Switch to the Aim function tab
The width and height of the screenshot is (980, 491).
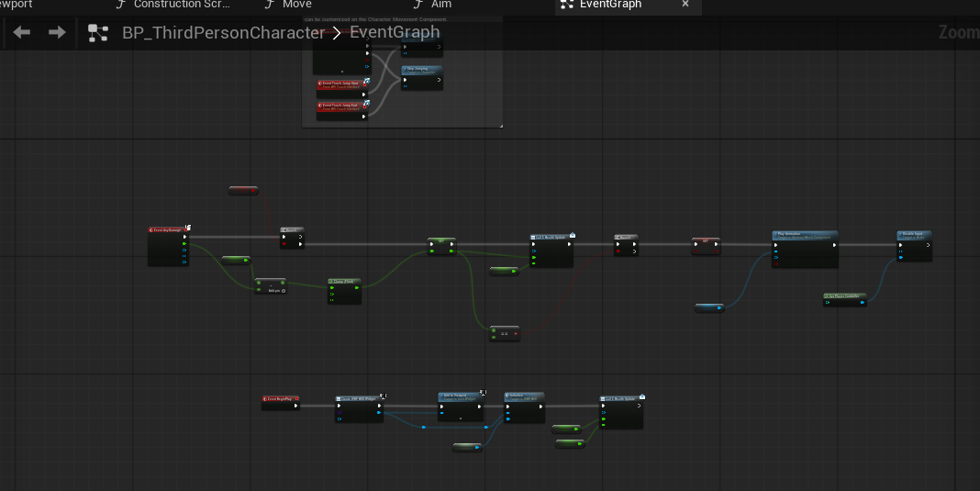point(440,5)
